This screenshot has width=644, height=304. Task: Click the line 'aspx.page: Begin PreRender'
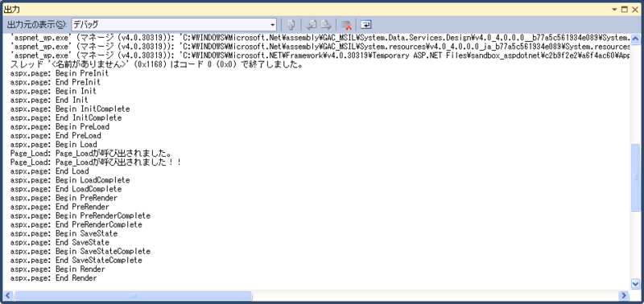click(x=64, y=198)
